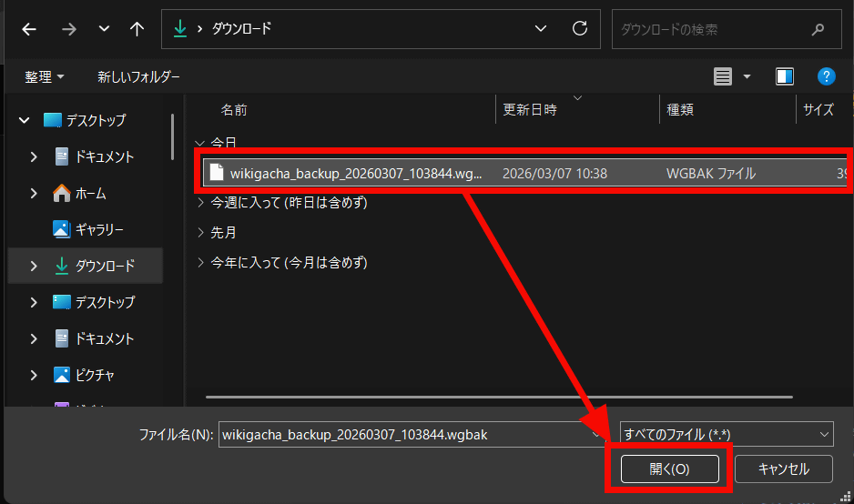Expand the address bar history dropdown
Viewport: 854px width, 504px height.
pyautogui.click(x=540, y=29)
